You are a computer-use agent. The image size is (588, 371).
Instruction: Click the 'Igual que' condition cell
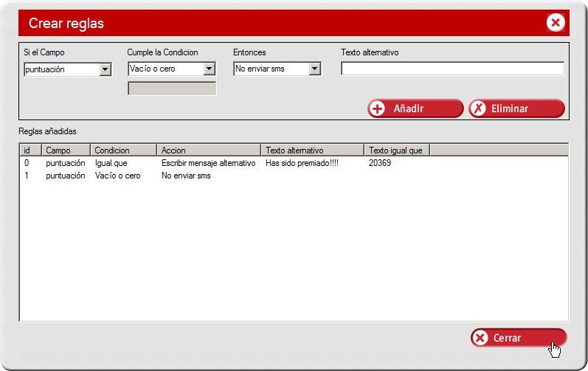[111, 163]
